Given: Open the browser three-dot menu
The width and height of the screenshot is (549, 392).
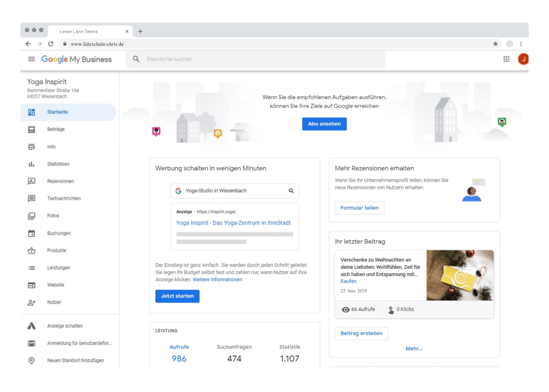Looking at the screenshot, I should click(521, 44).
